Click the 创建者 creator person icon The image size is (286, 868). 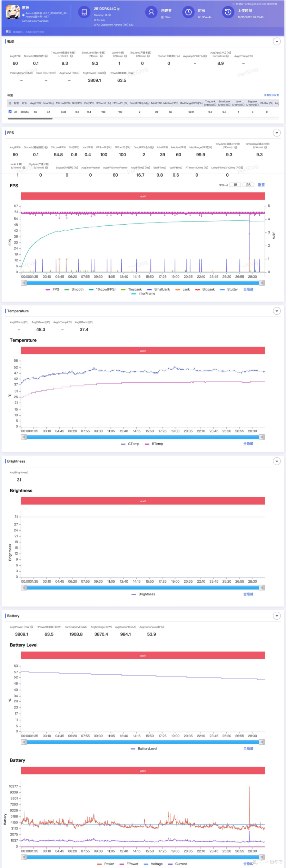tap(151, 12)
